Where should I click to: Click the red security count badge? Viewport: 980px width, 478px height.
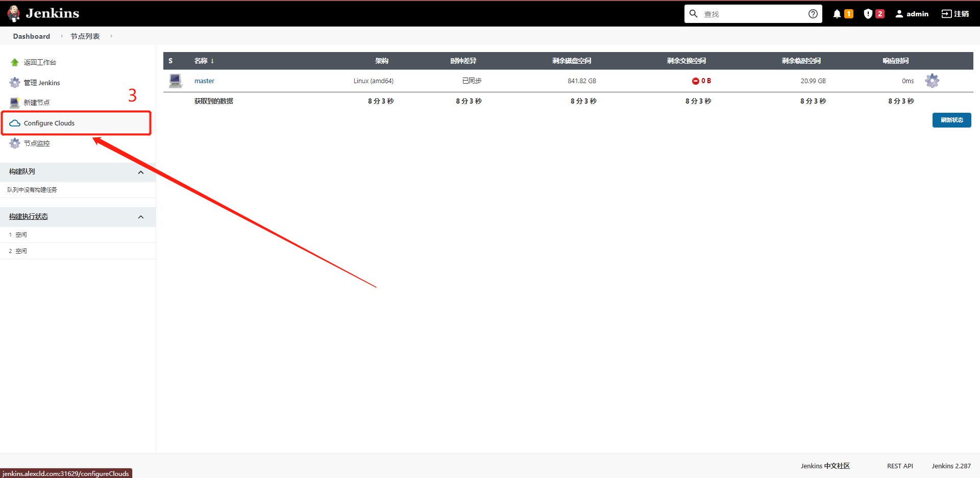coord(880,14)
